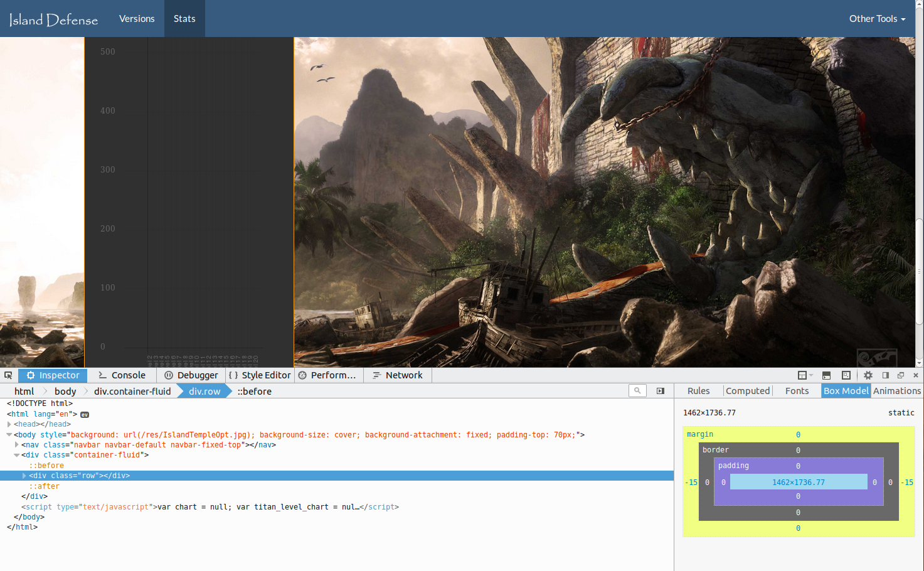Switch to the Network tab
924x571 pixels.
pyautogui.click(x=398, y=375)
